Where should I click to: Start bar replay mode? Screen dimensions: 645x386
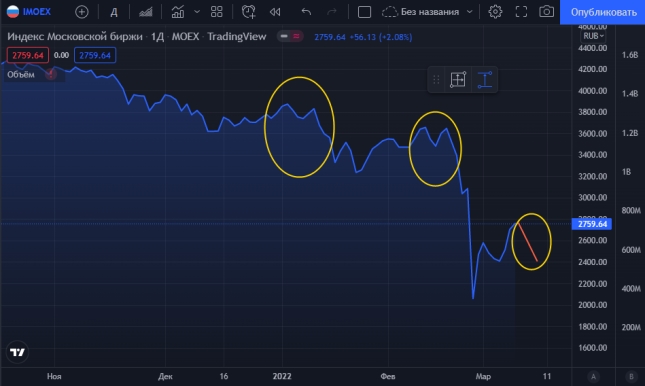point(275,12)
